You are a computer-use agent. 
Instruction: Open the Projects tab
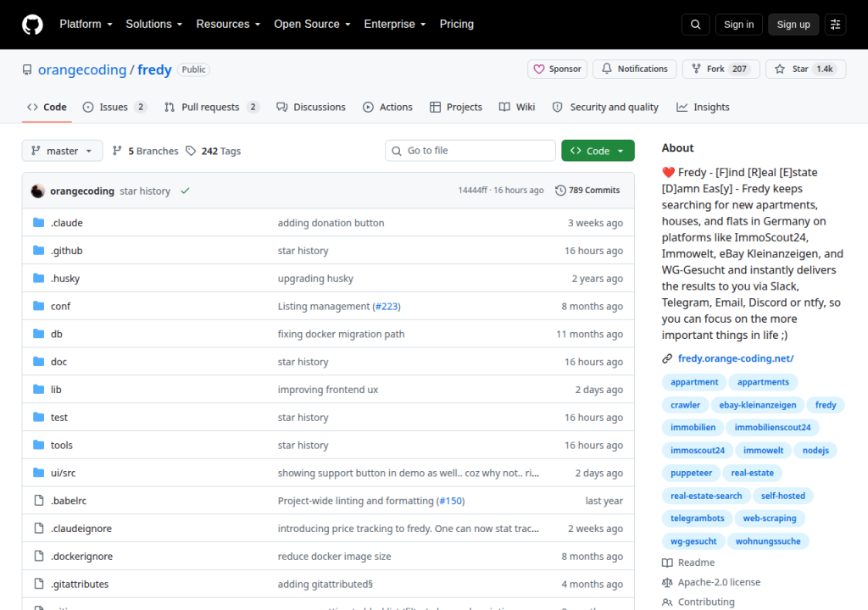456,107
